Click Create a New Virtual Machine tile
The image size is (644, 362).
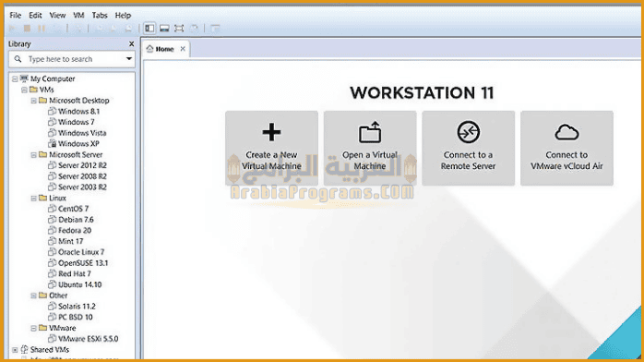(x=271, y=149)
